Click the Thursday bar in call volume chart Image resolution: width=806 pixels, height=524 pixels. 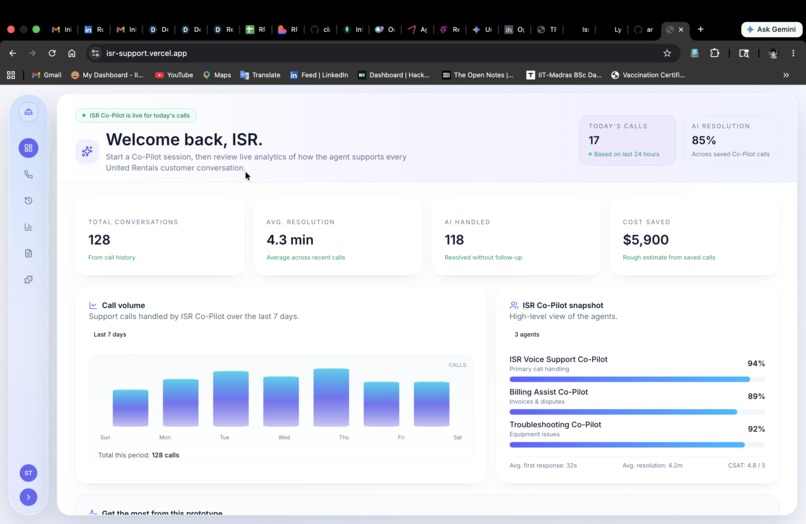[x=331, y=397]
